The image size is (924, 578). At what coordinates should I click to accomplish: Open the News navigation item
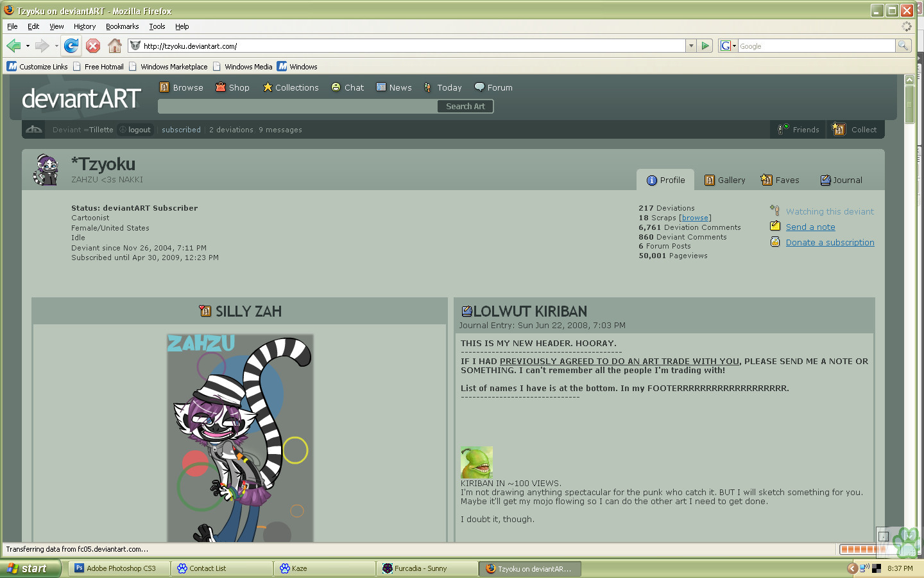tap(394, 87)
